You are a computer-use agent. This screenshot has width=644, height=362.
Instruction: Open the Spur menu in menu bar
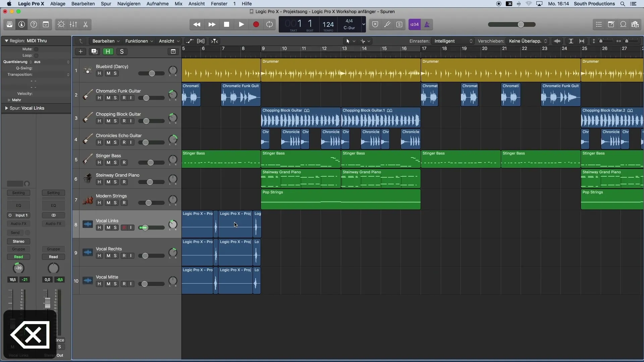(x=105, y=4)
